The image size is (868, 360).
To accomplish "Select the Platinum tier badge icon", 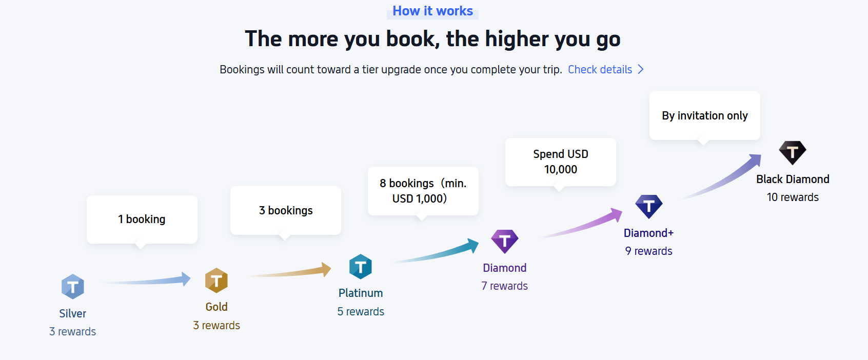I will pyautogui.click(x=361, y=267).
